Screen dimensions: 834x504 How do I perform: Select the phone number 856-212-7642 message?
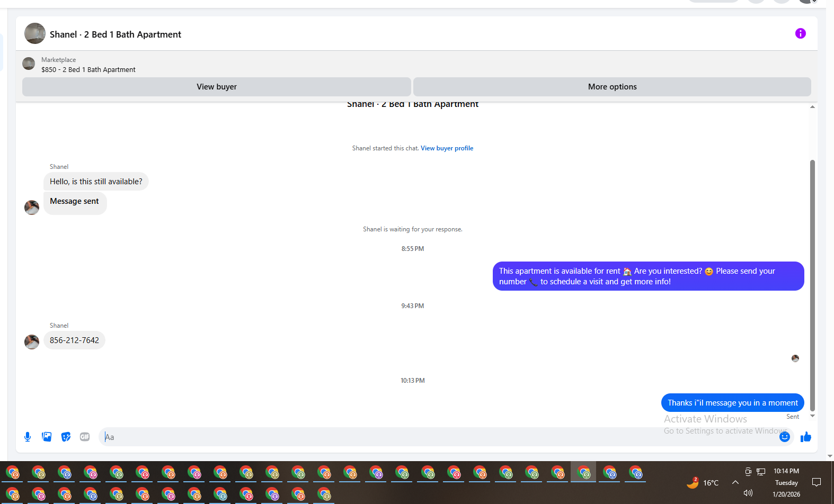(x=74, y=340)
